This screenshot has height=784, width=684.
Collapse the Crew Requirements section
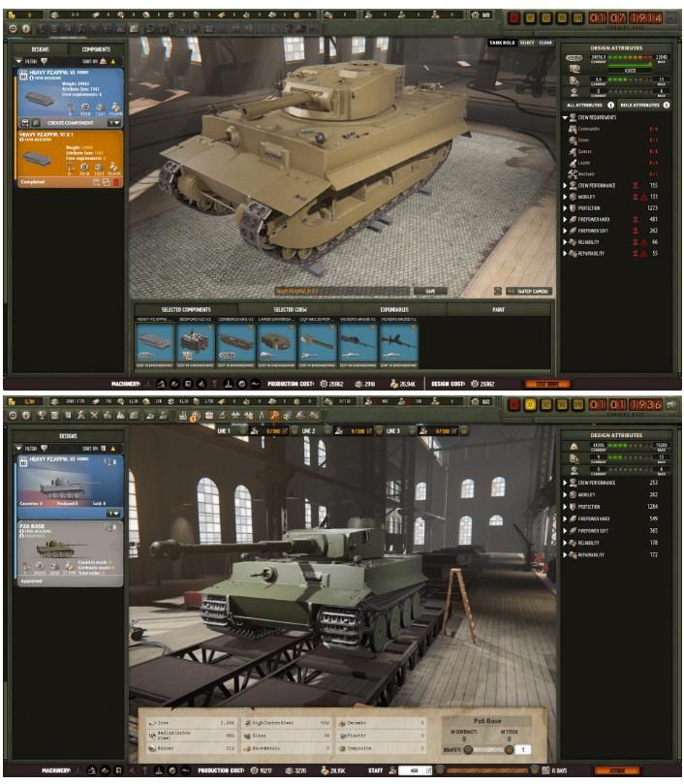565,116
